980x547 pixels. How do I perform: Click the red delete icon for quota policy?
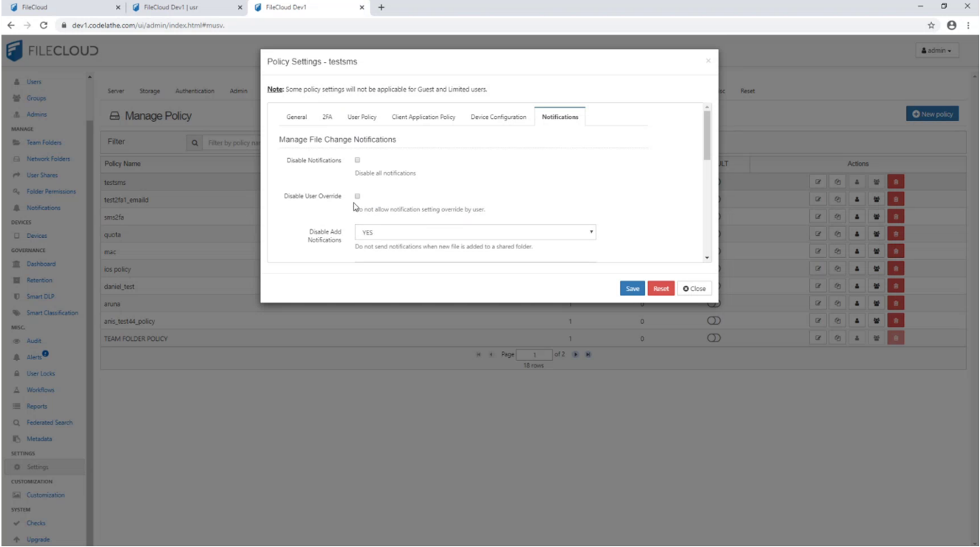tap(895, 235)
